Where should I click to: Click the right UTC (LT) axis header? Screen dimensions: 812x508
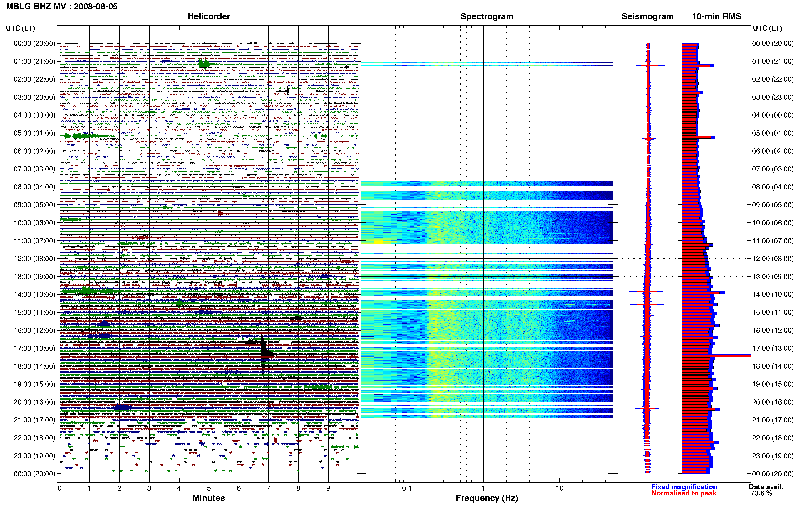click(767, 28)
